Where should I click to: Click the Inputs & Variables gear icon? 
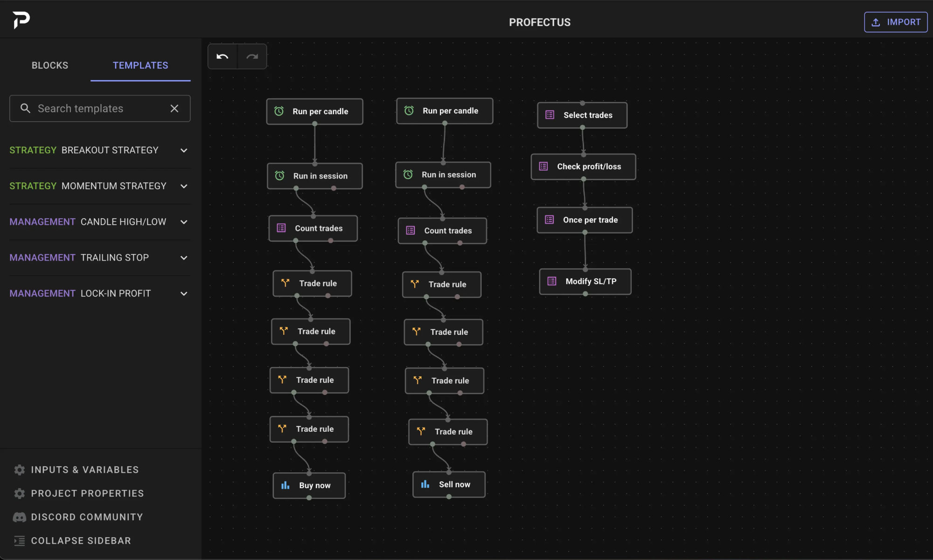[19, 470]
